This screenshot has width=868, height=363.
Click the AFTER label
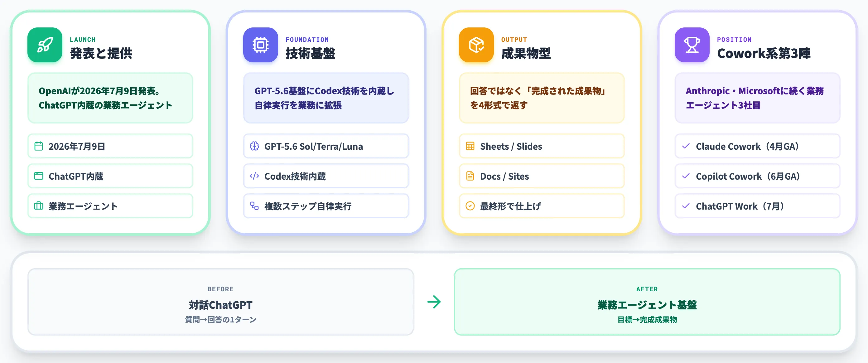click(x=647, y=289)
